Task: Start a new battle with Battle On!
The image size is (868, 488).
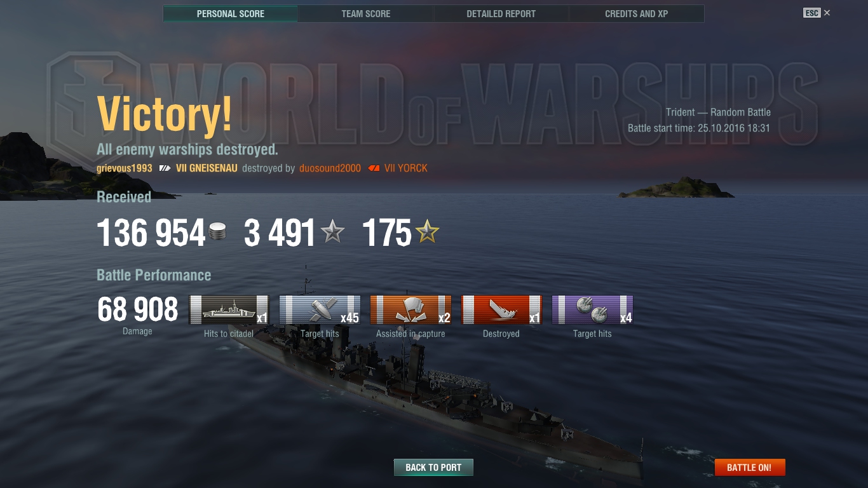Action: [x=750, y=467]
